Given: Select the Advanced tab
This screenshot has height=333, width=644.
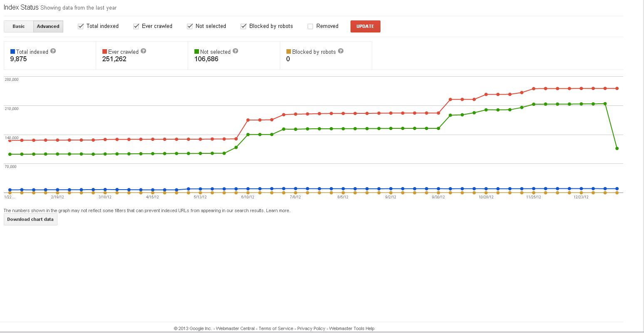Looking at the screenshot, I should (48, 26).
